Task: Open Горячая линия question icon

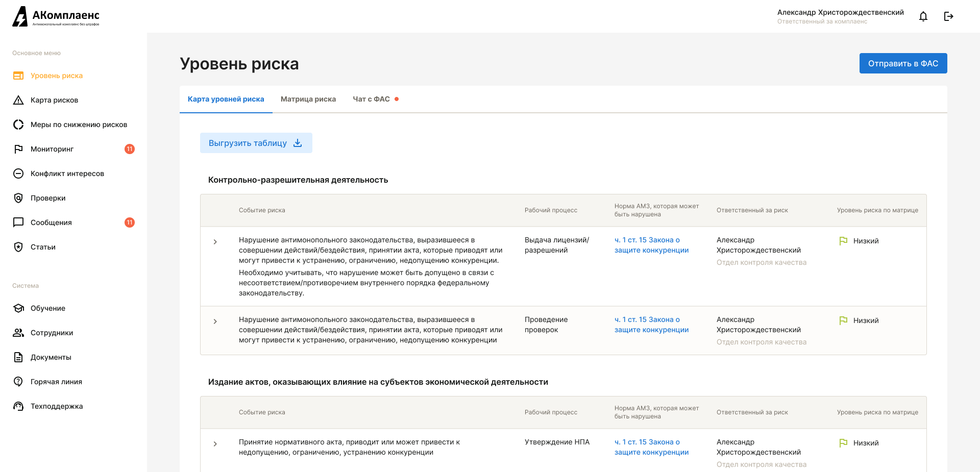Action: (x=18, y=382)
